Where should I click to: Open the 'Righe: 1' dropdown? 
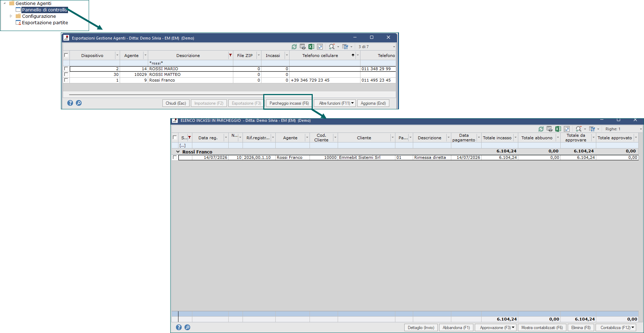[641, 129]
